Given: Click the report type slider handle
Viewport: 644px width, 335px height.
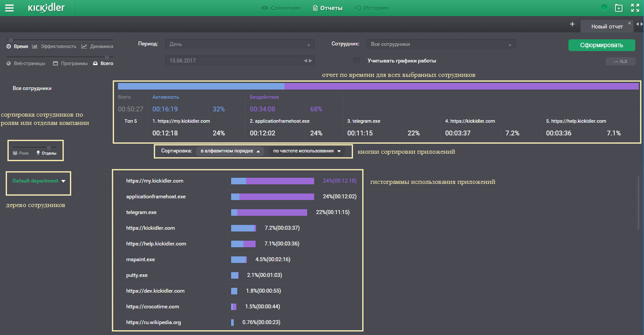Looking at the screenshot, I should [x=10, y=40].
